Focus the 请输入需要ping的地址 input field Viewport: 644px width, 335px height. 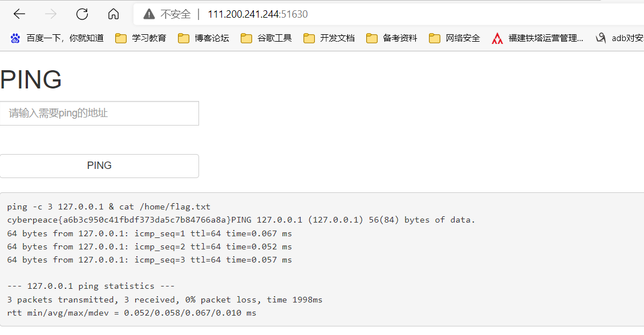click(99, 114)
